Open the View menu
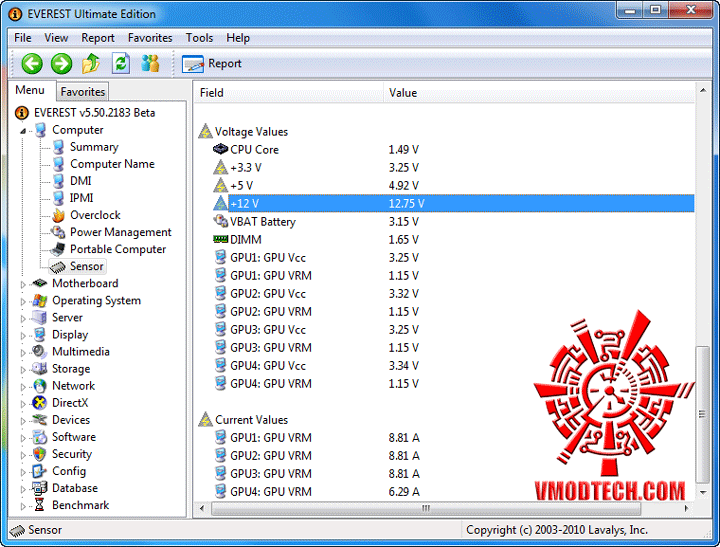The image size is (720, 547). pyautogui.click(x=56, y=38)
